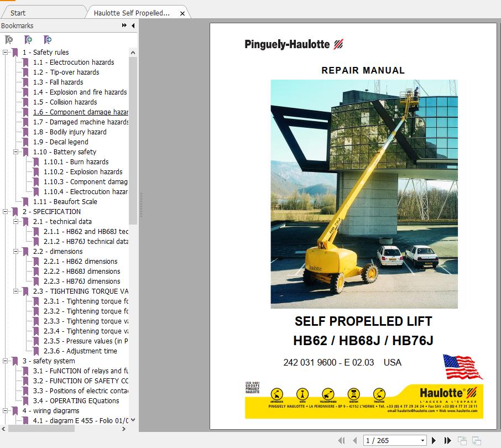Select bookmark '1.6 - Component damage hazards'
The height and width of the screenshot is (448, 501).
tap(79, 112)
